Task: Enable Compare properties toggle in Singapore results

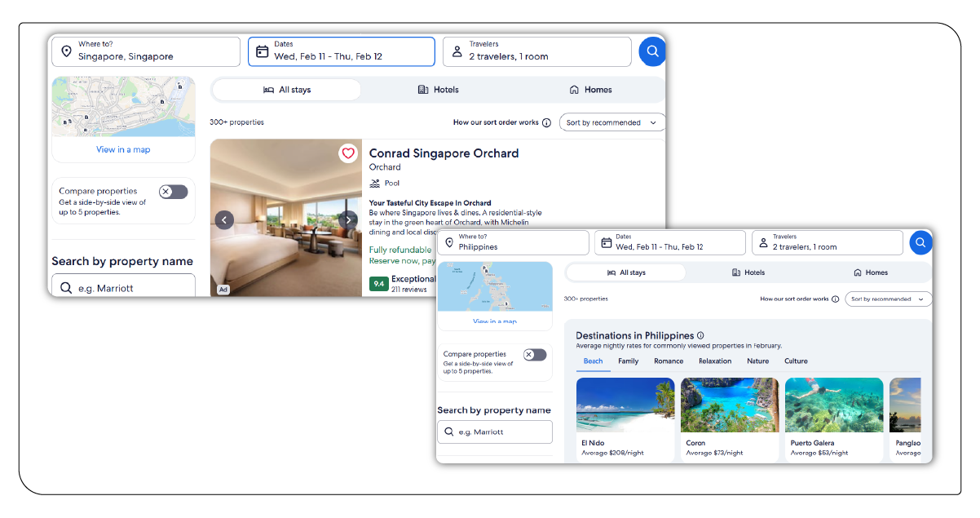Action: [x=173, y=192]
